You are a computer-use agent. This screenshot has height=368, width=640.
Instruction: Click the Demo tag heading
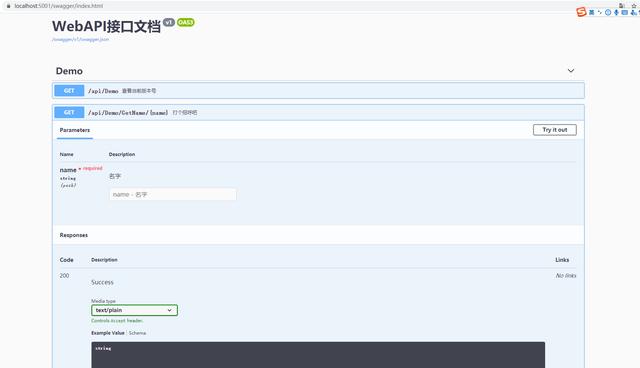point(69,71)
